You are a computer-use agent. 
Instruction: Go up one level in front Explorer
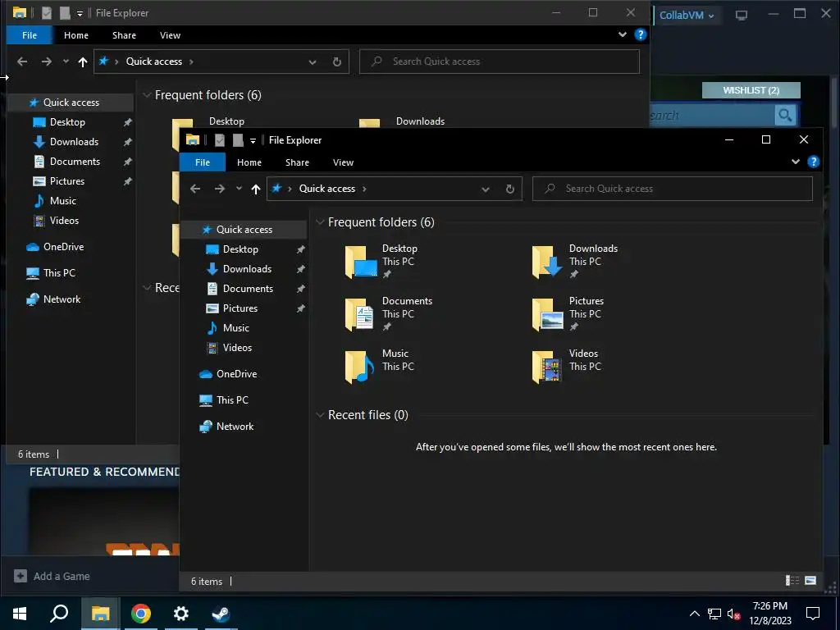(x=256, y=189)
